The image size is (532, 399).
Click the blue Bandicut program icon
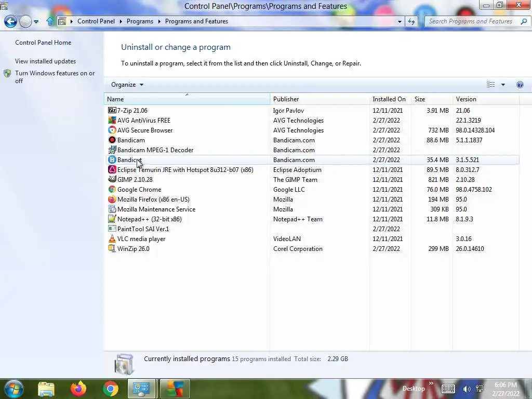click(x=112, y=159)
